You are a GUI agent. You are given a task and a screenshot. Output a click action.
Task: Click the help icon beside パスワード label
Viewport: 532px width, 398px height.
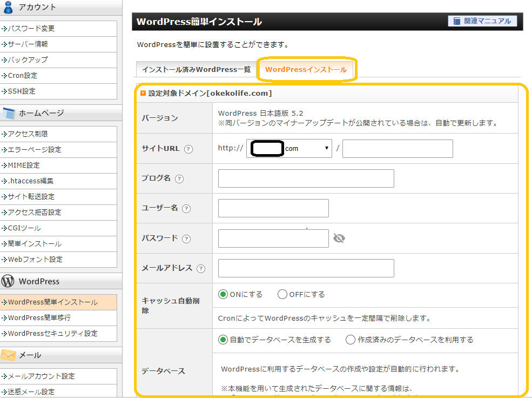(x=186, y=239)
